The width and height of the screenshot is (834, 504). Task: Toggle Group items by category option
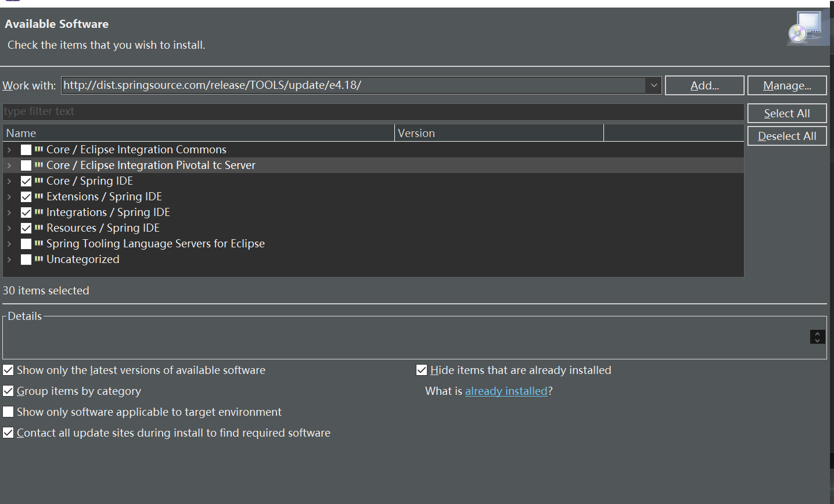coord(8,391)
